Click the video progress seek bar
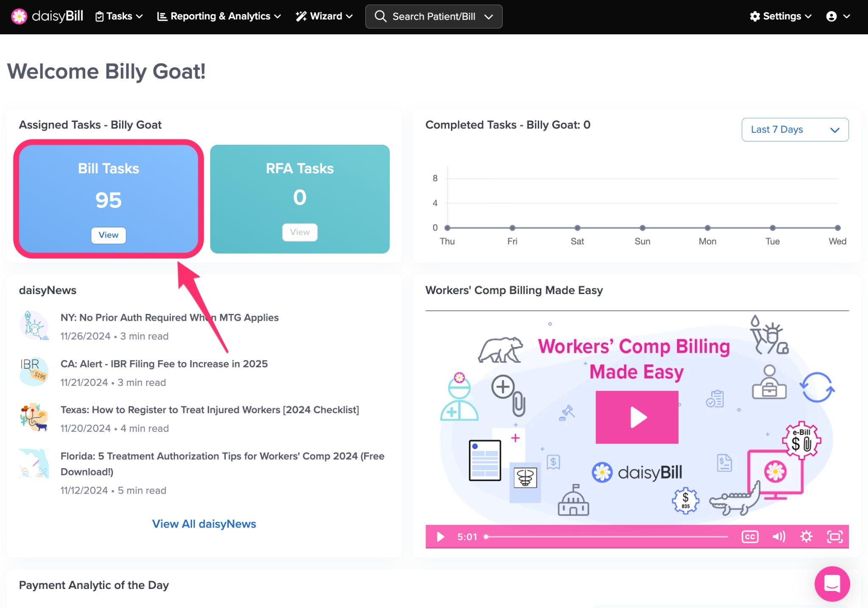This screenshot has height=608, width=868. coord(606,537)
